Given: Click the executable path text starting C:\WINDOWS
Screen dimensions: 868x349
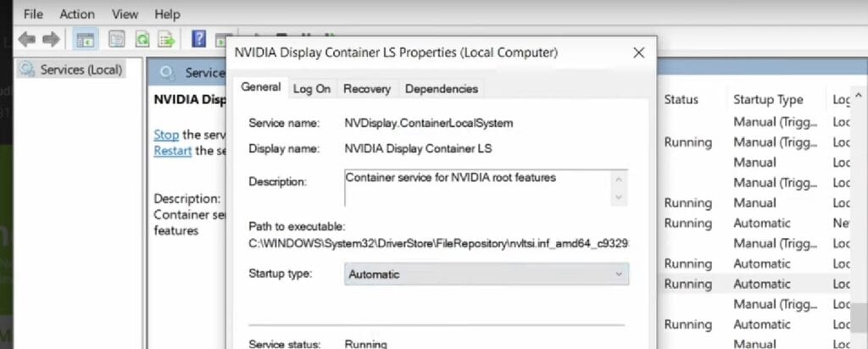Looking at the screenshot, I should tap(440, 243).
